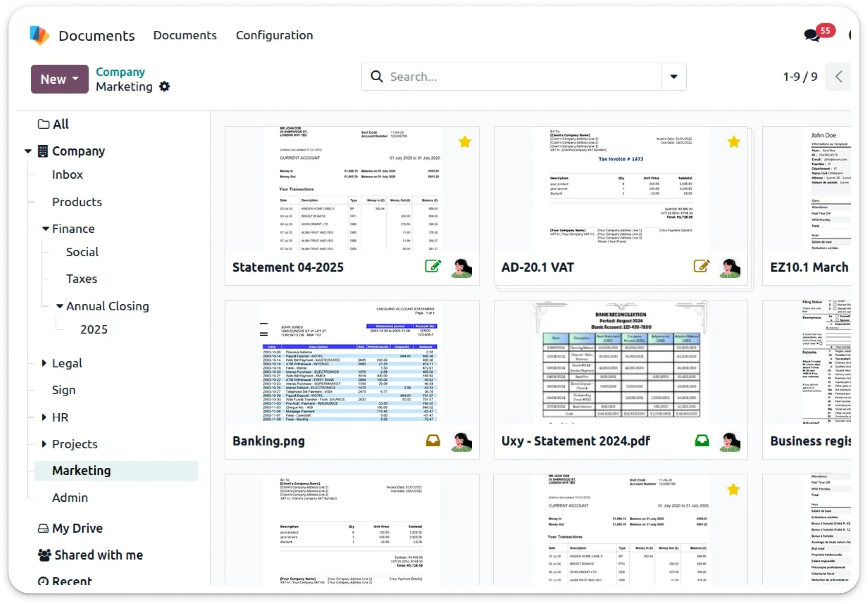Collapse the Finance folder tree

(x=46, y=229)
